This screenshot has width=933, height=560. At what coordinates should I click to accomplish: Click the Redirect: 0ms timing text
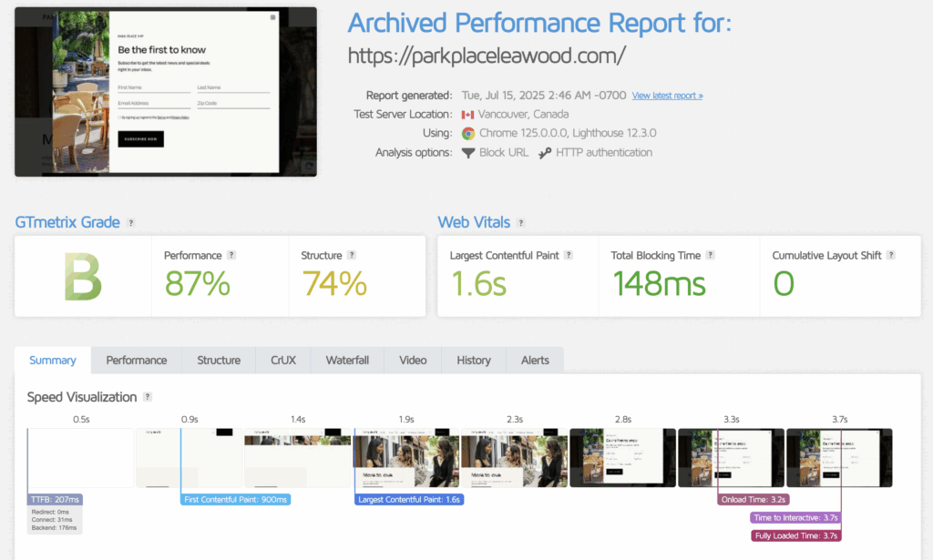point(51,512)
